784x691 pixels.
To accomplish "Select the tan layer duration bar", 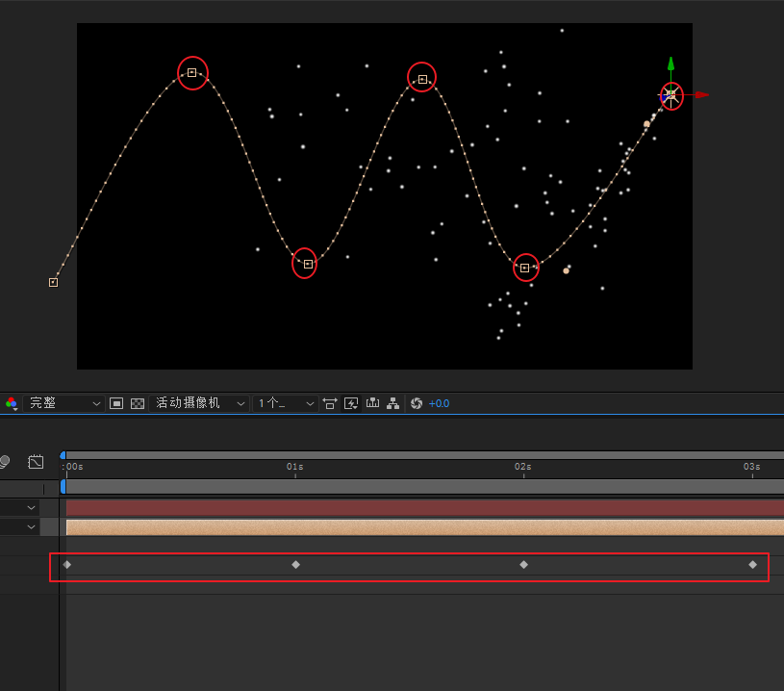I will coord(425,527).
